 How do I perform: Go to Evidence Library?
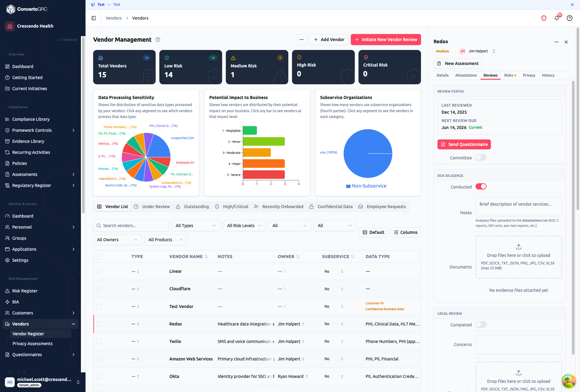click(28, 141)
